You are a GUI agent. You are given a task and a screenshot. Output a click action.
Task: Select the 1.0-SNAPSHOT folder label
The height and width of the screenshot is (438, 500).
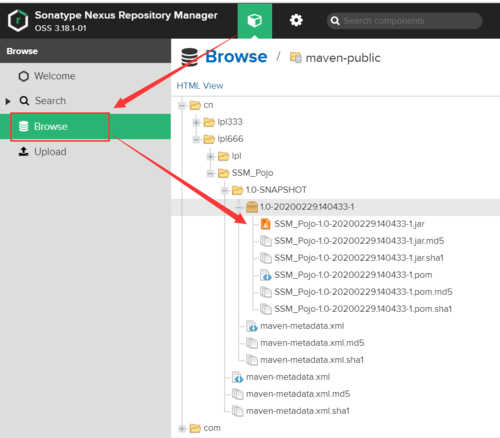click(276, 190)
